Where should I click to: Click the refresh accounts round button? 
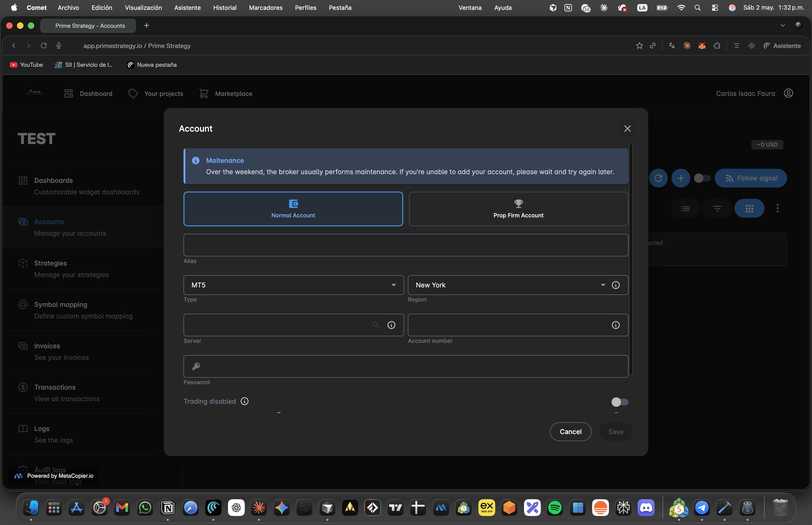coord(658,178)
